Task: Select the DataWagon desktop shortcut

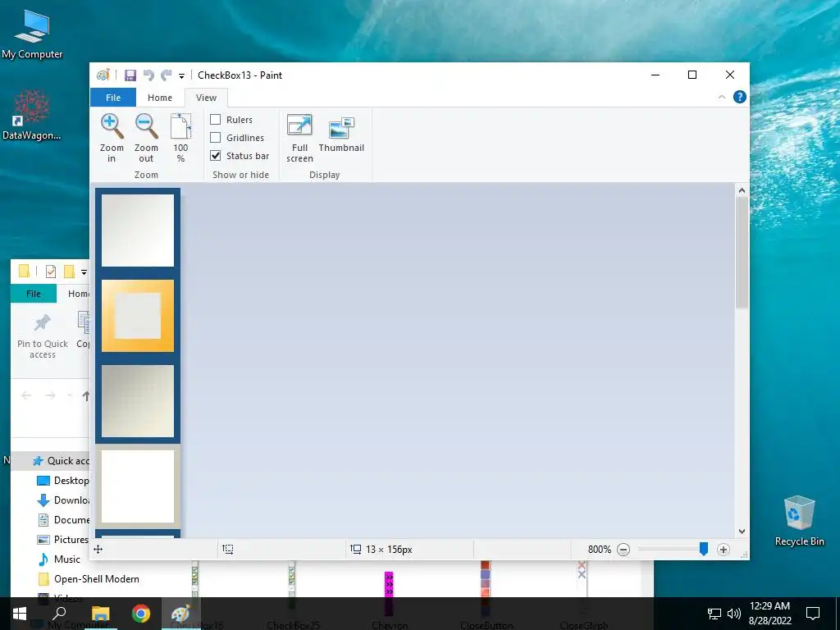Action: [x=32, y=115]
